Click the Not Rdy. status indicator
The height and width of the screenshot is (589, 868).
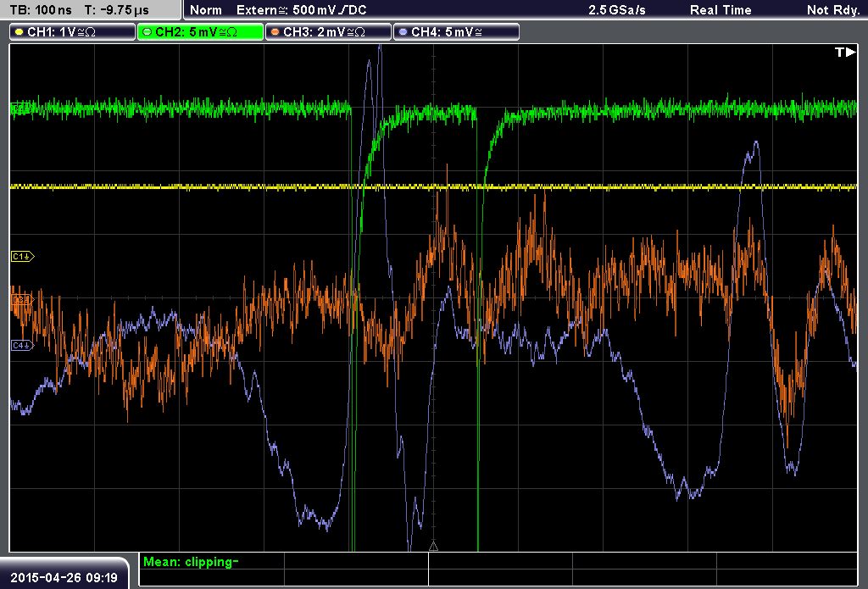(x=832, y=10)
